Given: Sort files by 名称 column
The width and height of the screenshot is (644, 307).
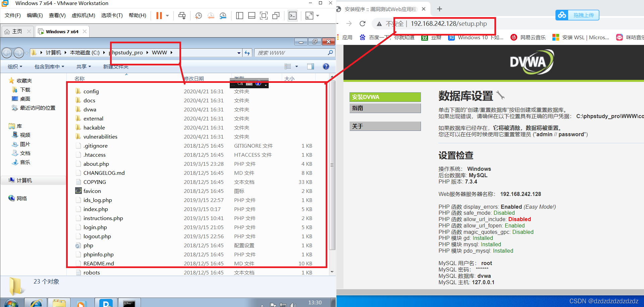Looking at the screenshot, I should pyautogui.click(x=79, y=79).
